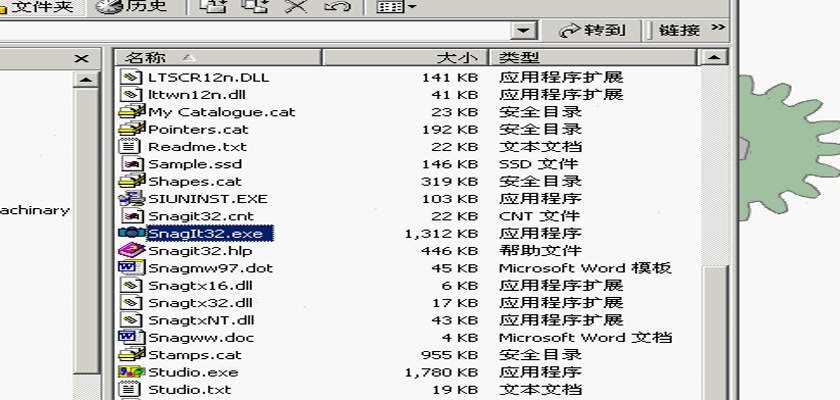Select the Snagit32.hlp help book icon
The height and width of the screenshot is (400, 840).
131,250
